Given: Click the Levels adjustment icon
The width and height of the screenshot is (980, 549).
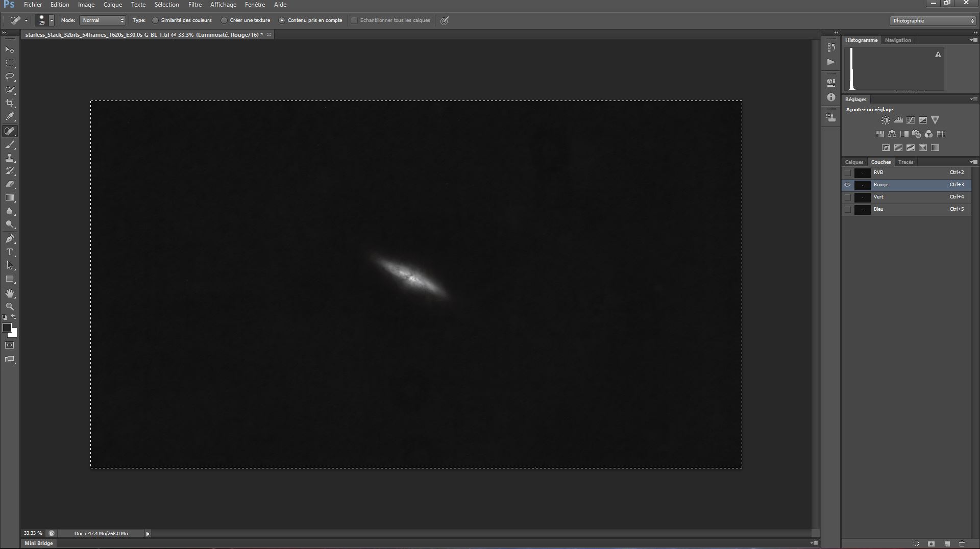Looking at the screenshot, I should pos(898,120).
